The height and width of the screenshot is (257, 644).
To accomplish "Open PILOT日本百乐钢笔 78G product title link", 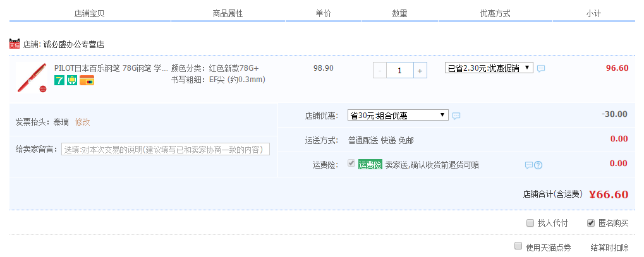I will 111,68.
